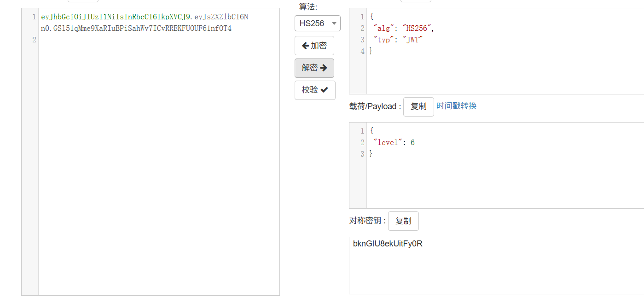The height and width of the screenshot is (304, 644).
Task: Click the opening brace in the payload editor
Action: pos(371,131)
